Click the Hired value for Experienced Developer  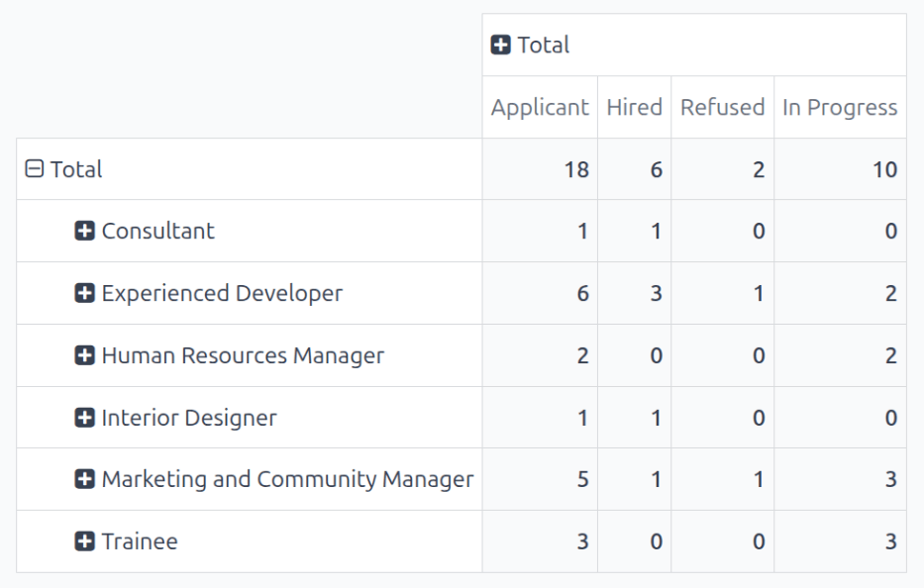tap(657, 293)
